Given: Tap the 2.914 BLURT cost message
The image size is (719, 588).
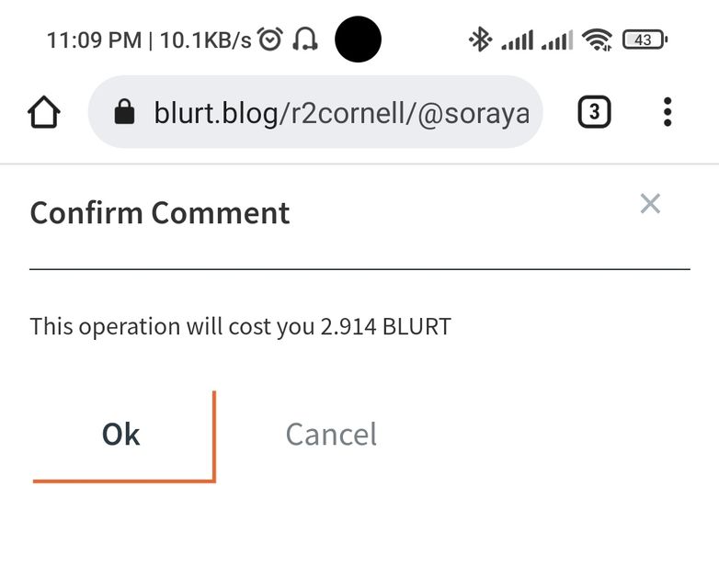Looking at the screenshot, I should click(240, 326).
